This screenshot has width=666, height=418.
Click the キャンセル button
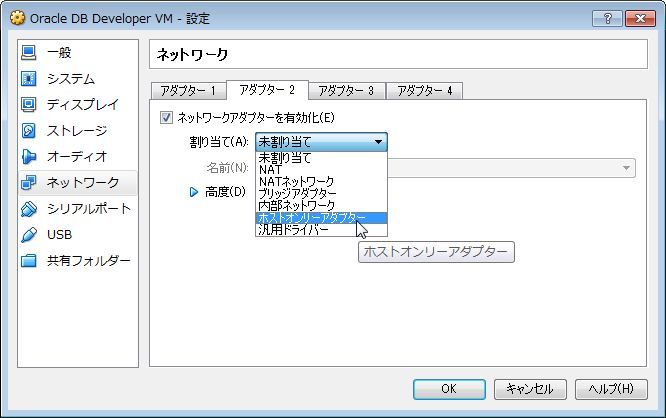tap(530, 389)
